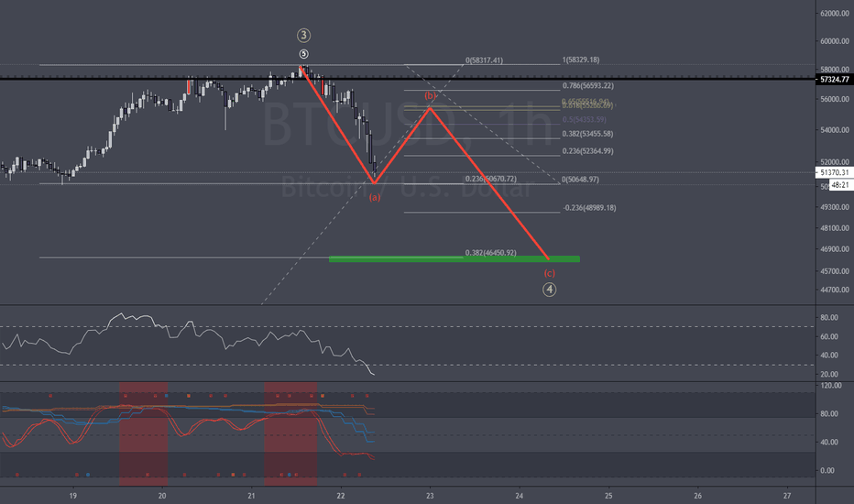Click the 0(50648.97) Fibonacci label
Image resolution: width=854 pixels, height=504 pixels.
580,180
